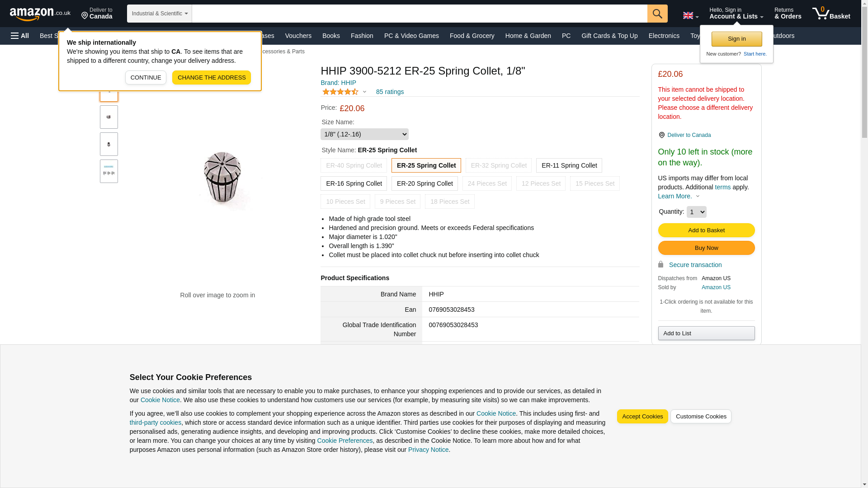
Task: Click the Accept Cookies button
Action: pos(642,417)
